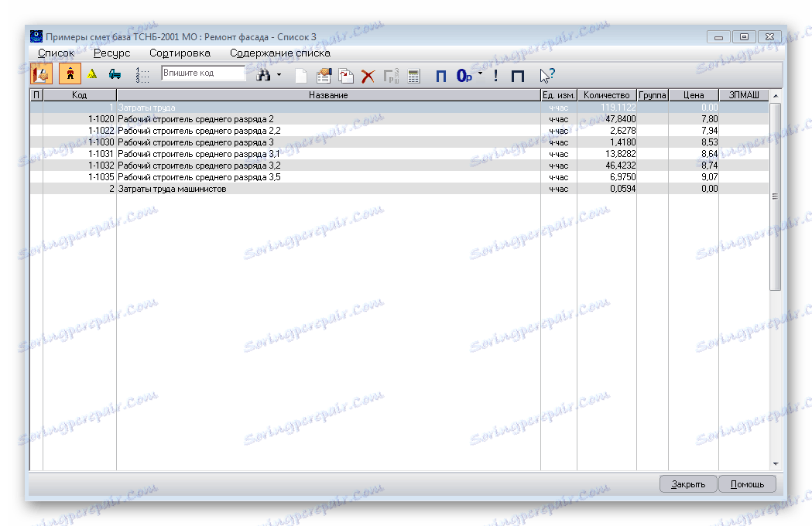Toggle the truck machinery resources icon
This screenshot has height=526, width=812.
tap(115, 74)
